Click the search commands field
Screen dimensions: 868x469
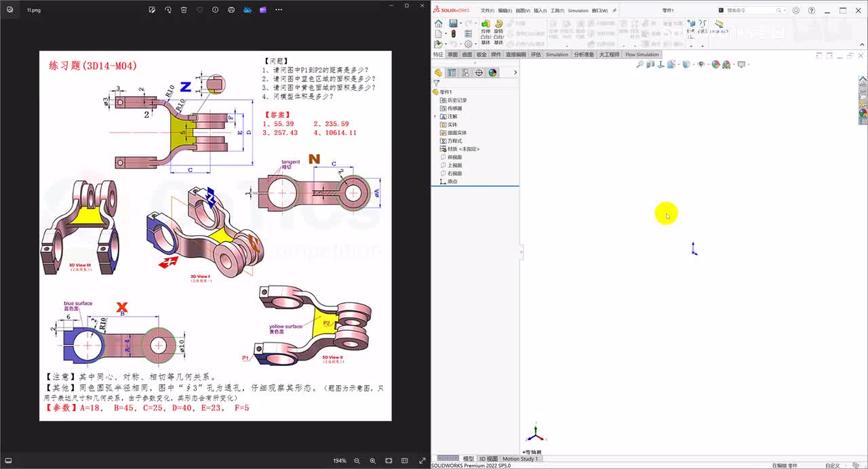coord(753,10)
